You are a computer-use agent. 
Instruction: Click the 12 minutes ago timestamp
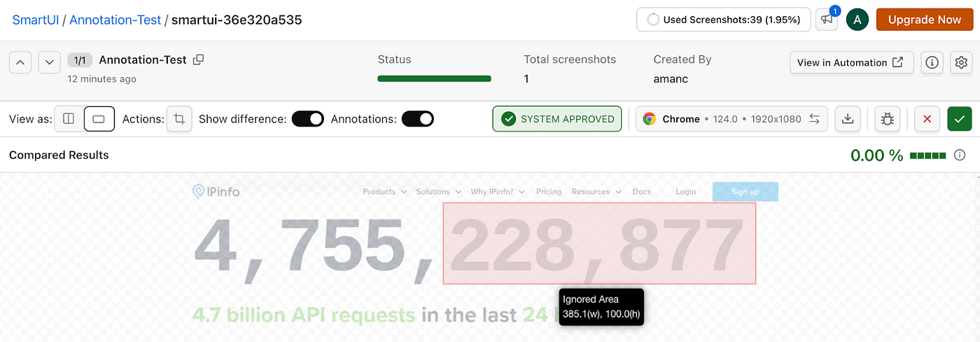(102, 79)
